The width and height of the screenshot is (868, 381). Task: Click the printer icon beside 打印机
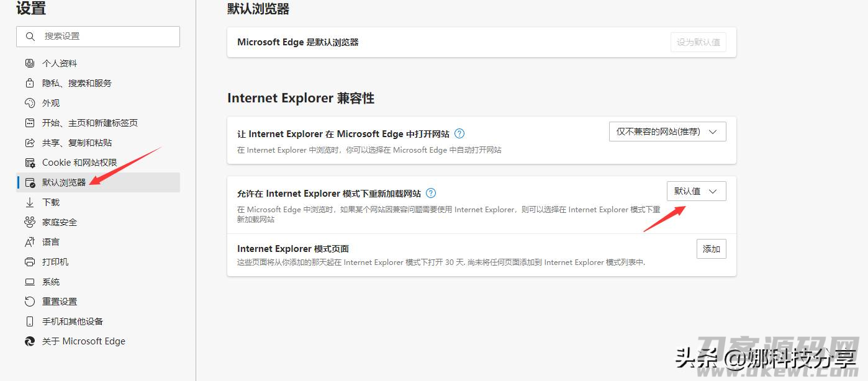[x=30, y=262]
